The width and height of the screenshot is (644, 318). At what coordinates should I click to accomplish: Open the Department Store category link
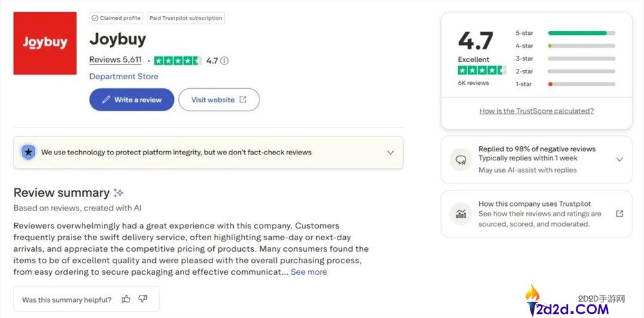tap(124, 77)
